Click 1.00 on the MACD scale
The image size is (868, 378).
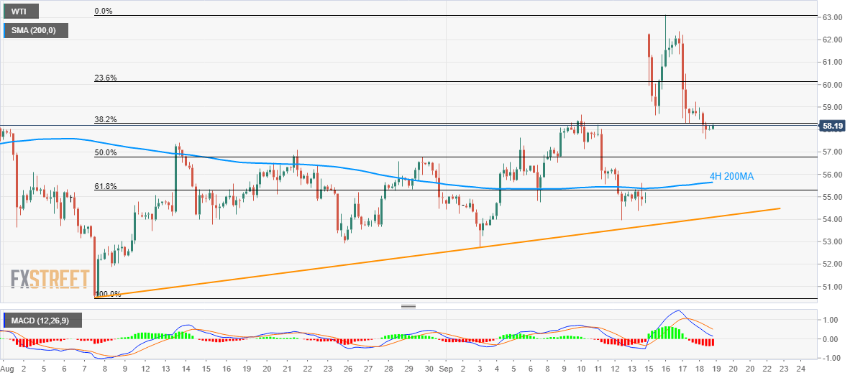click(x=831, y=321)
